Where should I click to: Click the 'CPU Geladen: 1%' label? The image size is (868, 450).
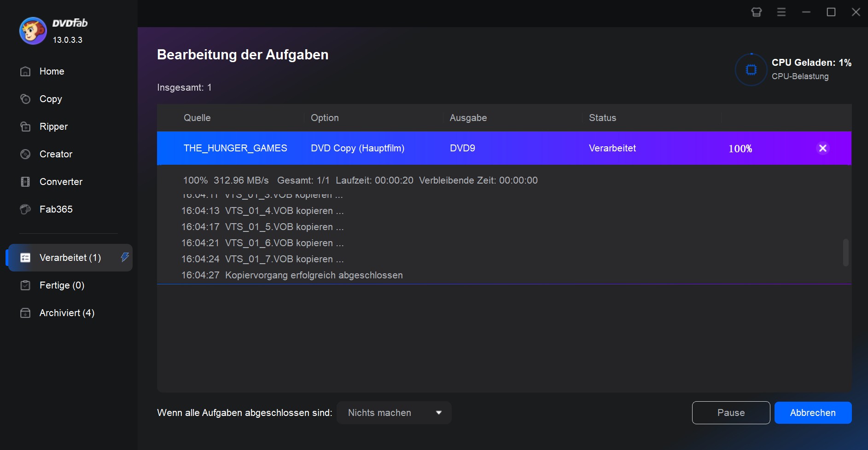pos(811,63)
